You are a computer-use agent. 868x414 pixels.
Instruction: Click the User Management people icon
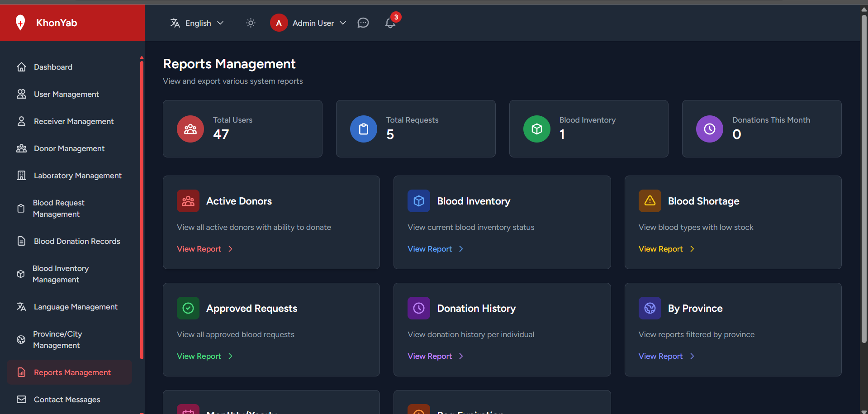(x=21, y=94)
